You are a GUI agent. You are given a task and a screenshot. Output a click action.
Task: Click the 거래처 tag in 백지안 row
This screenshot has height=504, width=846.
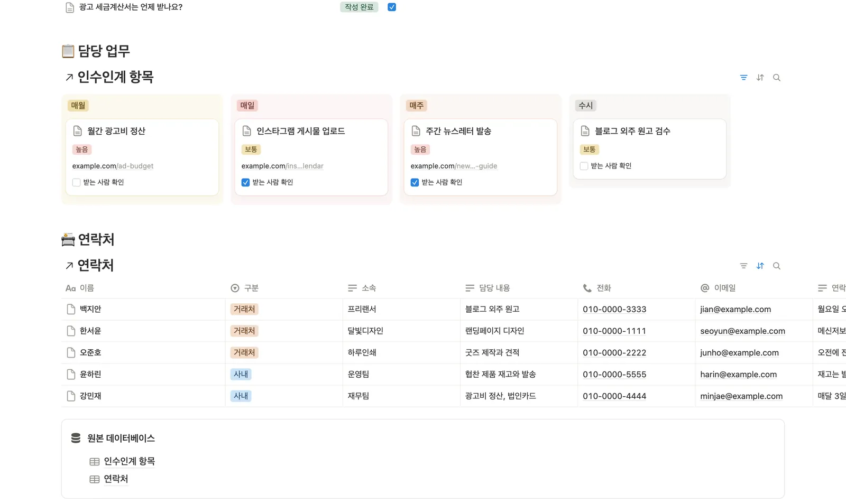point(244,309)
